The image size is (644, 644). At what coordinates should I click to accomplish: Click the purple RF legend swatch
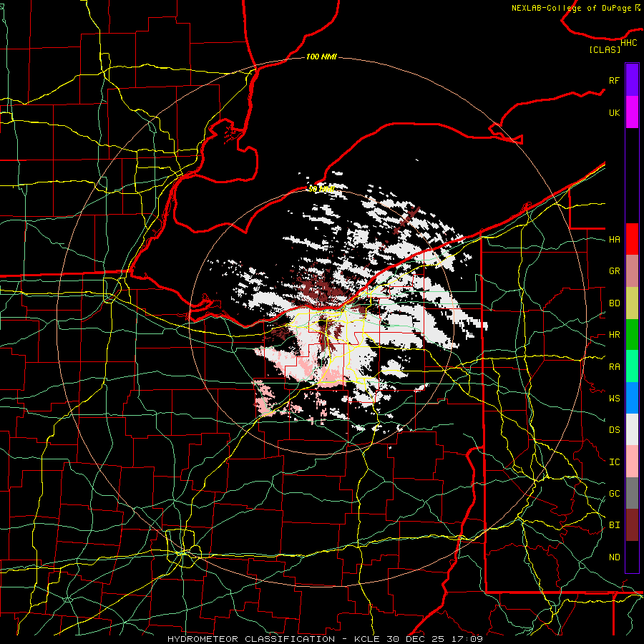pos(632,80)
